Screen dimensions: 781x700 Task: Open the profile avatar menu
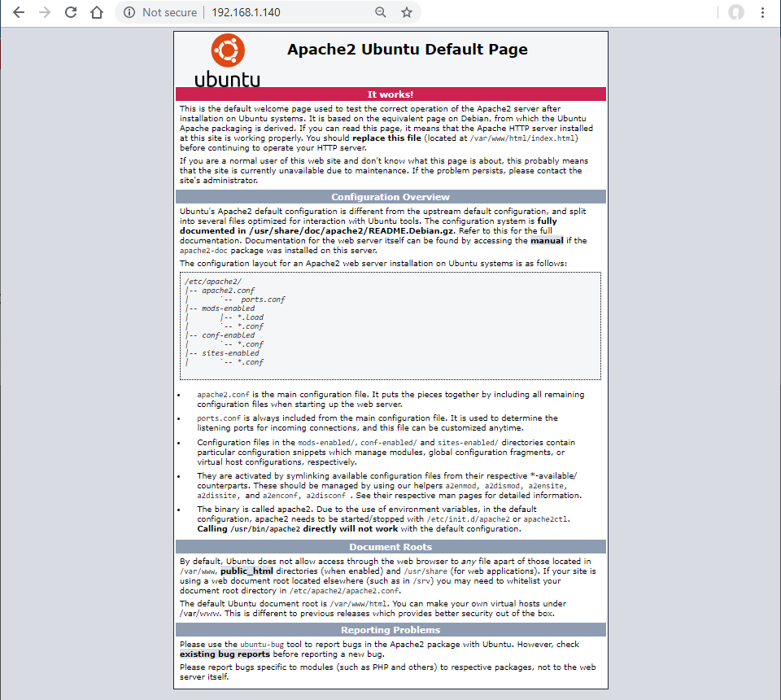point(736,12)
